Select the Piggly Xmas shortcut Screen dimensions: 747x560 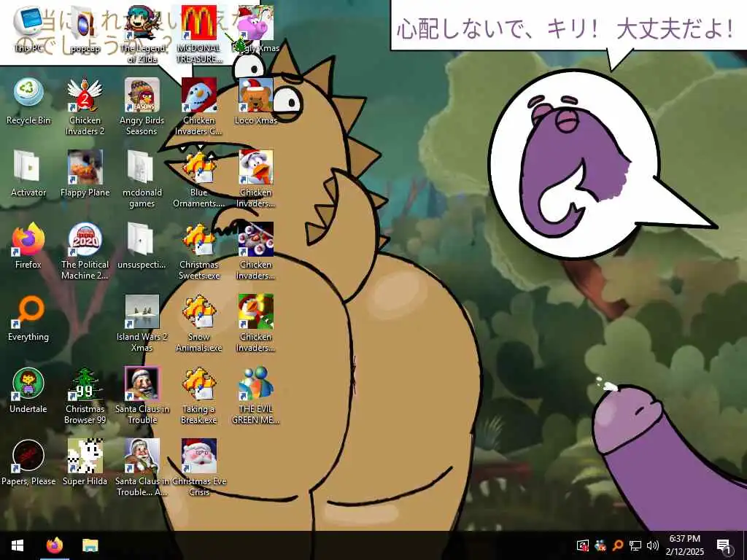click(x=256, y=28)
